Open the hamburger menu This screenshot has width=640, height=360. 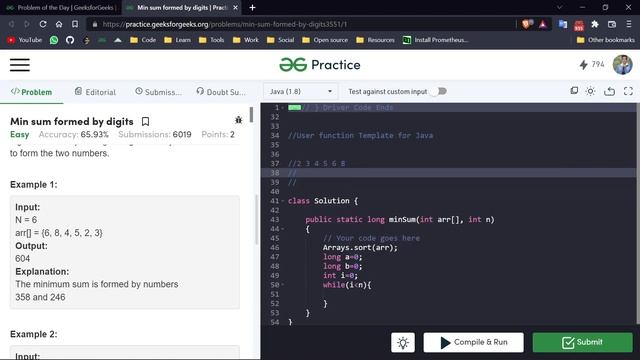(20, 65)
